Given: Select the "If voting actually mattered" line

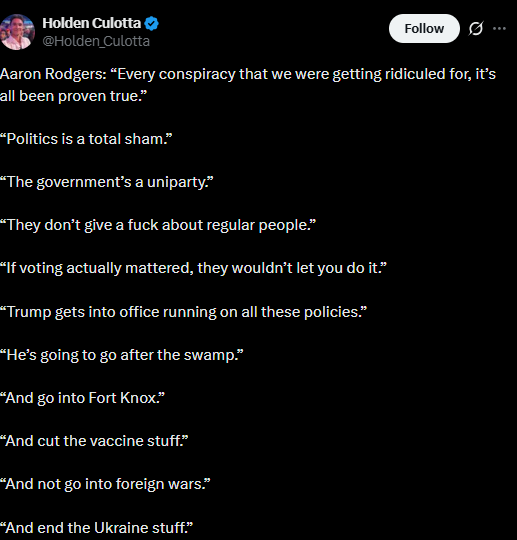Looking at the screenshot, I should pyautogui.click(x=193, y=269).
